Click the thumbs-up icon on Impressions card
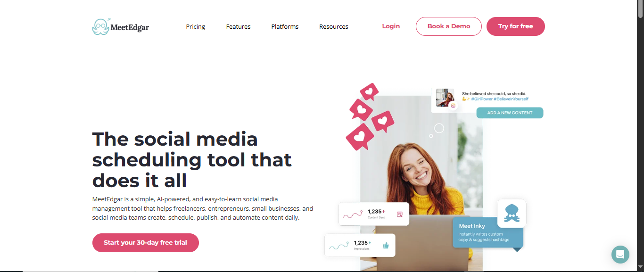 [x=386, y=245]
